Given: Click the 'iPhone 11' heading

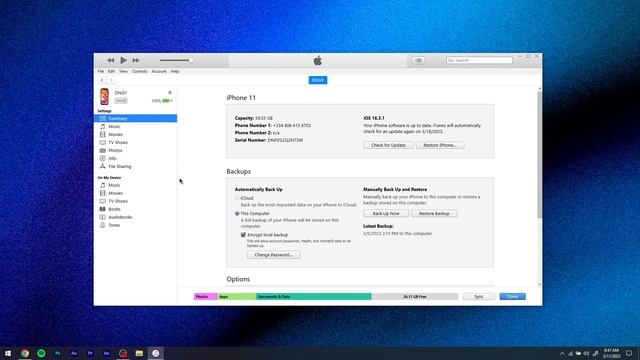Looking at the screenshot, I should (x=241, y=98).
